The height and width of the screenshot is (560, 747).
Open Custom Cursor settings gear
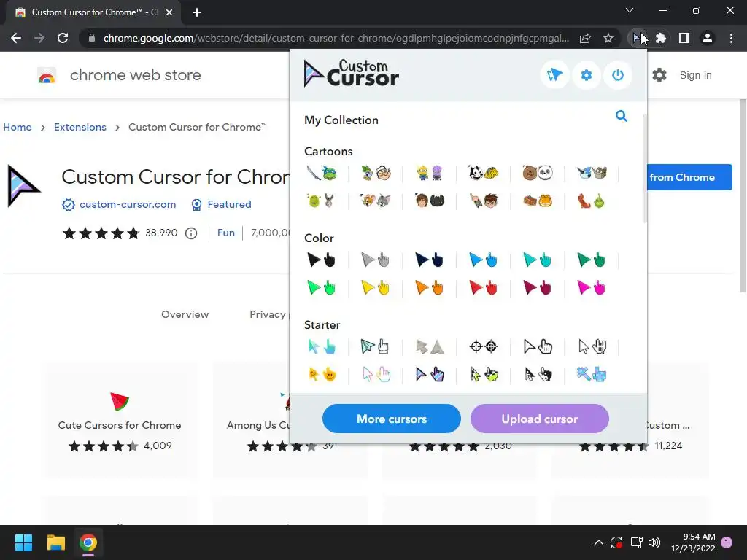587,75
